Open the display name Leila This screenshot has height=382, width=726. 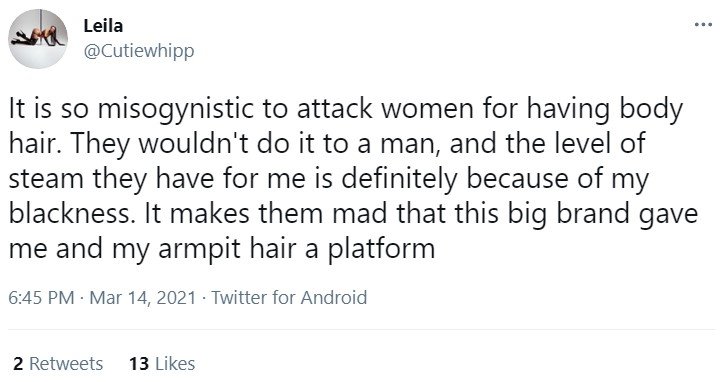(103, 25)
